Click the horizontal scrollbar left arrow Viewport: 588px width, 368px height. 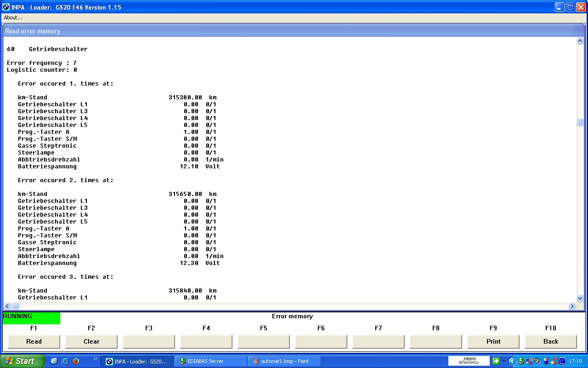point(7,306)
